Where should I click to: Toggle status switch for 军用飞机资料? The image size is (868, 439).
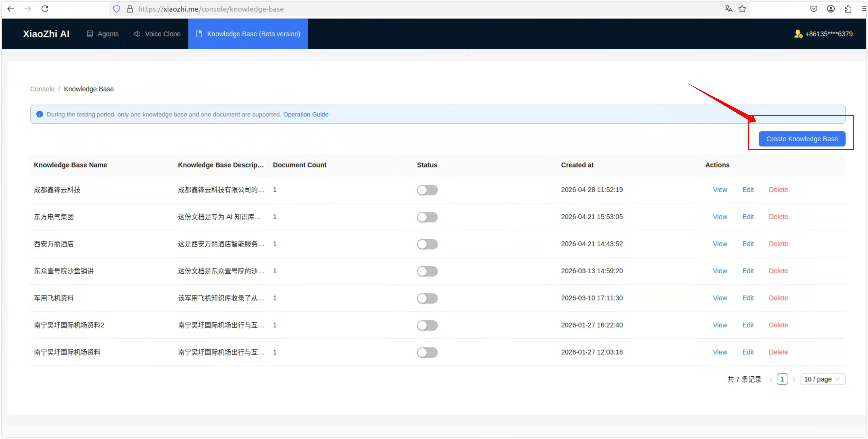pyautogui.click(x=427, y=298)
